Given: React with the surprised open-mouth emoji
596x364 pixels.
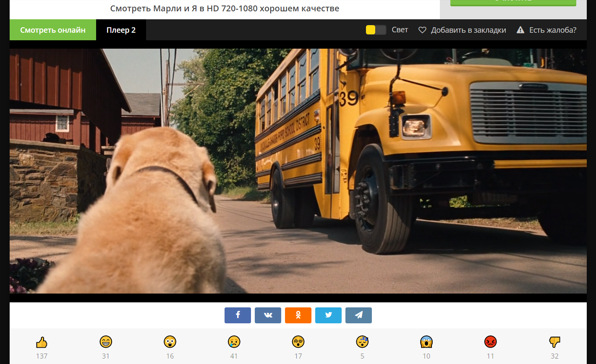Looking at the screenshot, I should [170, 342].
